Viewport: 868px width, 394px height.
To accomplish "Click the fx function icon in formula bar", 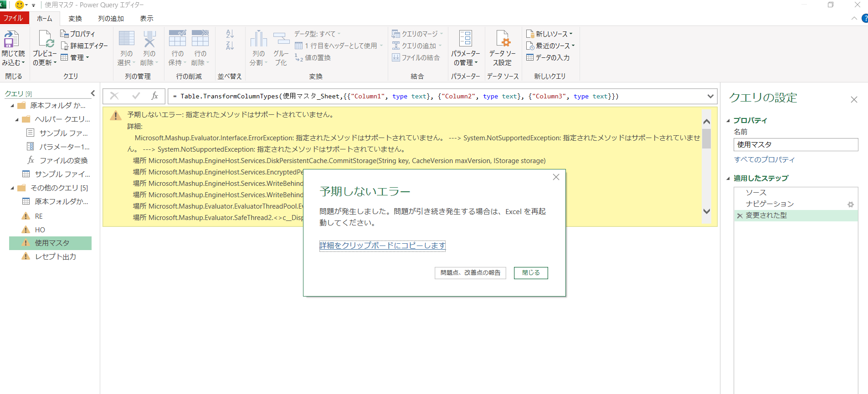I will click(x=154, y=96).
